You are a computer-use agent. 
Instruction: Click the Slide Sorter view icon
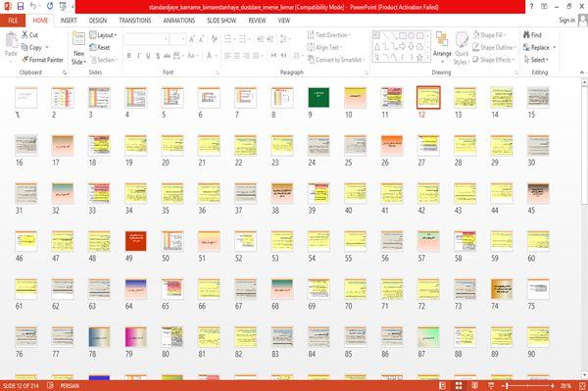459,385
